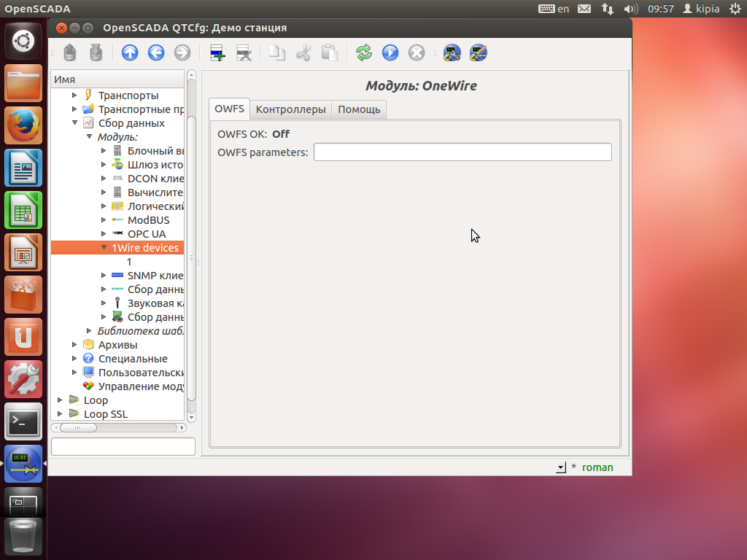Click the OWFS parameters text field
Viewport: 747px width, 560px height.
tap(462, 152)
